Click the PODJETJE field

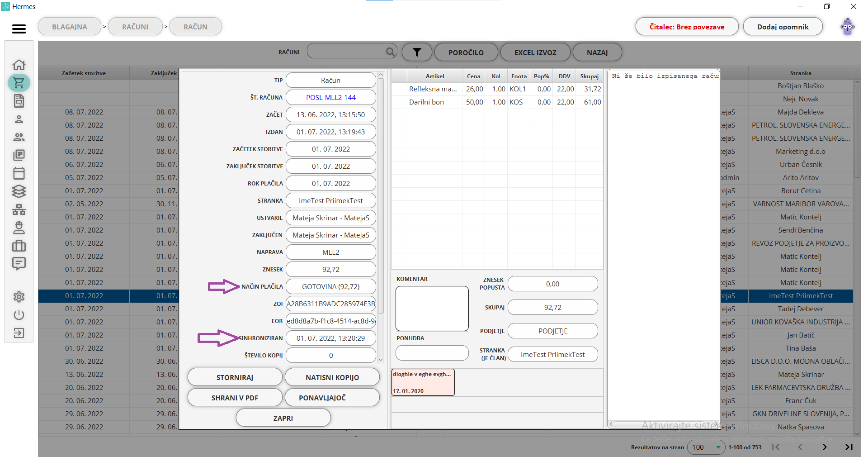(552, 331)
